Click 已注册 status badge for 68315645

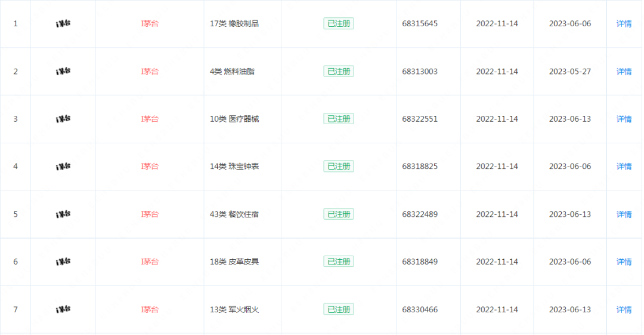click(x=339, y=23)
